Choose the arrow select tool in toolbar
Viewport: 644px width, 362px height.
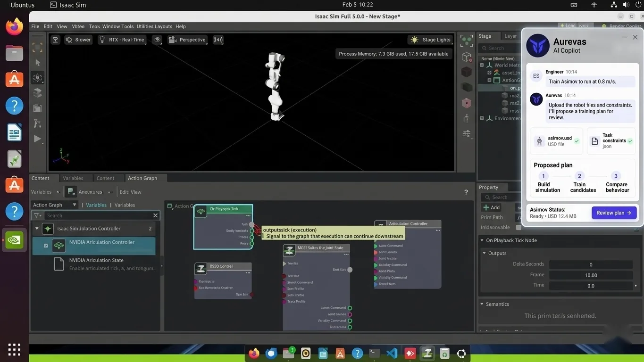coord(38,62)
